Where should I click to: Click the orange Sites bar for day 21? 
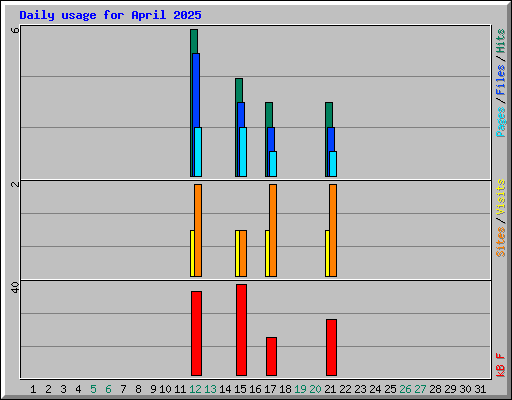pyautogui.click(x=333, y=230)
